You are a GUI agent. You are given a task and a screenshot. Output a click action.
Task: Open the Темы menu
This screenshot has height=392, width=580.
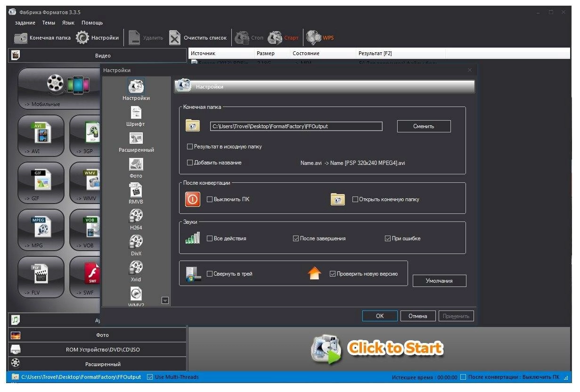pyautogui.click(x=49, y=23)
